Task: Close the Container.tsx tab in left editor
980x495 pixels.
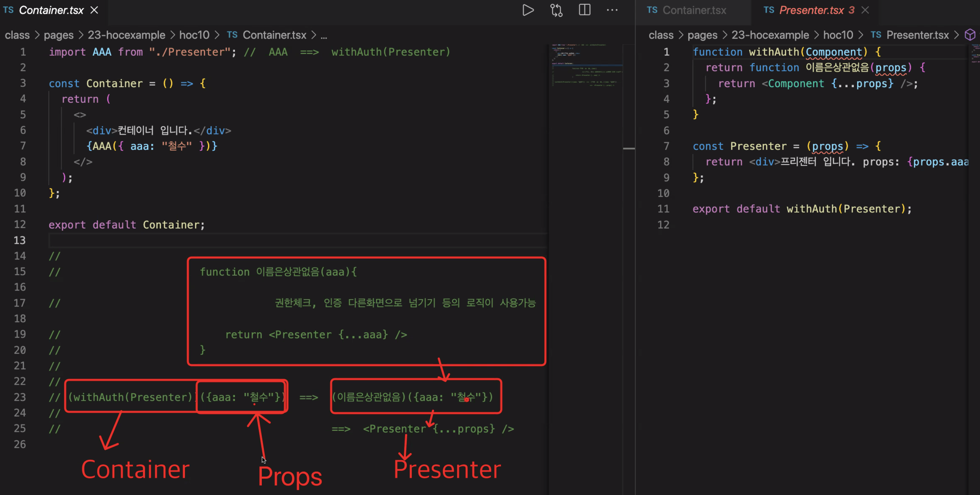Action: pos(94,10)
